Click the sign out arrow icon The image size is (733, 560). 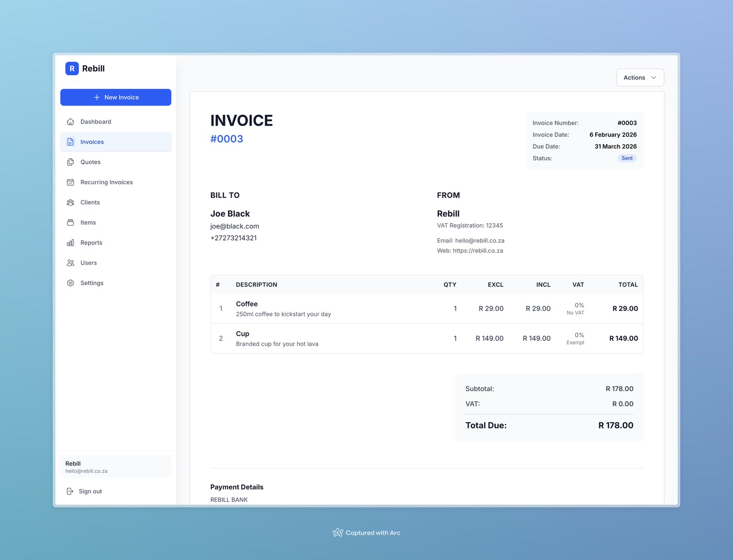tap(70, 491)
